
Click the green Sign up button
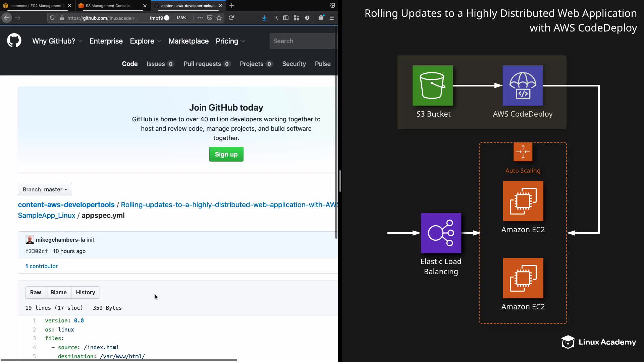tap(226, 154)
